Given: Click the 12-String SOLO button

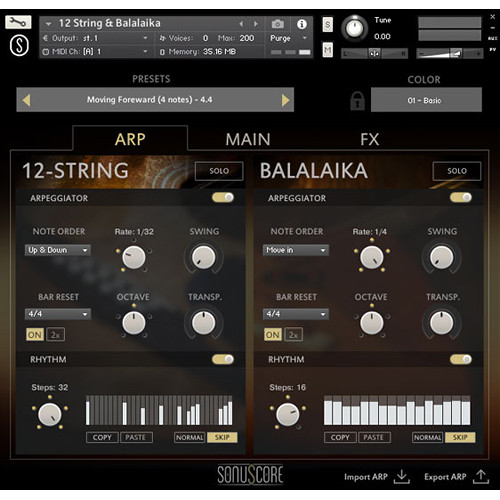Looking at the screenshot, I should (x=219, y=171).
